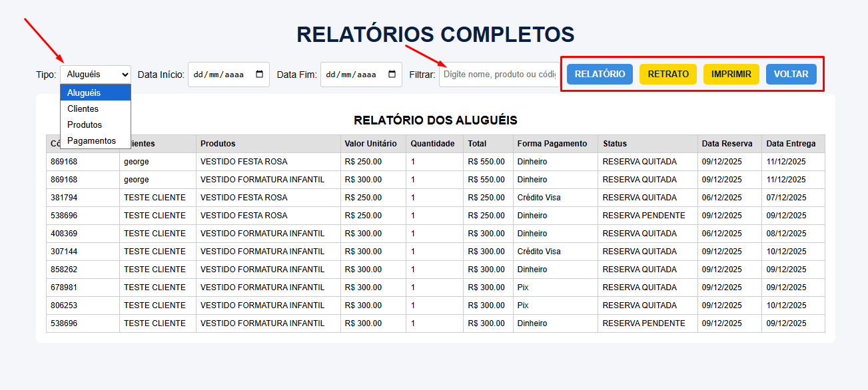Click the Data Fim date field
Image resolution: width=868 pixels, height=390 pixels.
[x=361, y=75]
